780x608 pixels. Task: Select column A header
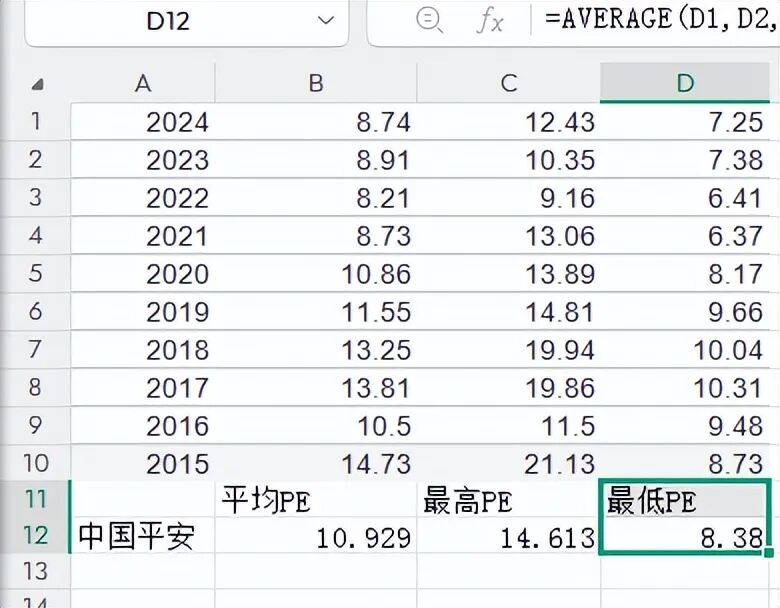[x=143, y=83]
